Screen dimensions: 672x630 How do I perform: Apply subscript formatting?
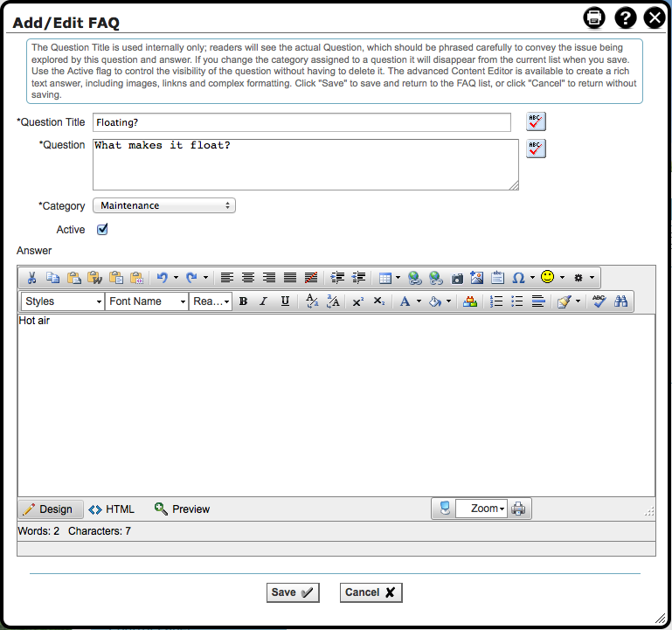tap(379, 301)
